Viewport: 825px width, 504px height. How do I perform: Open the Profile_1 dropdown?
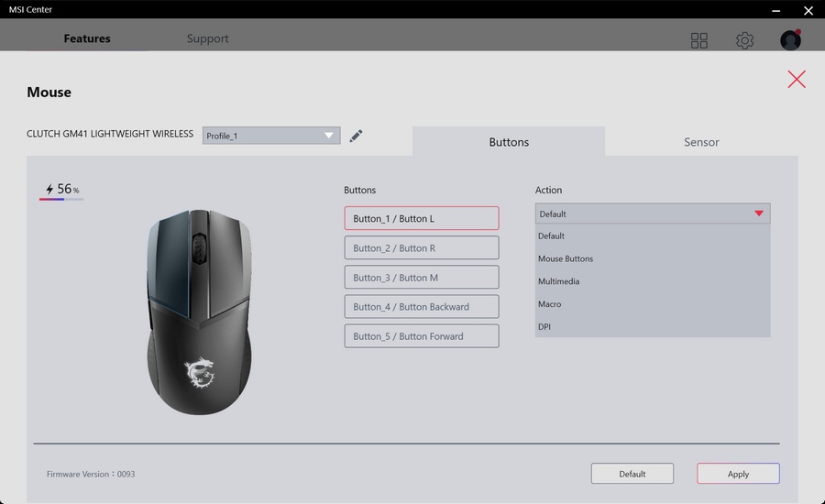click(x=271, y=136)
